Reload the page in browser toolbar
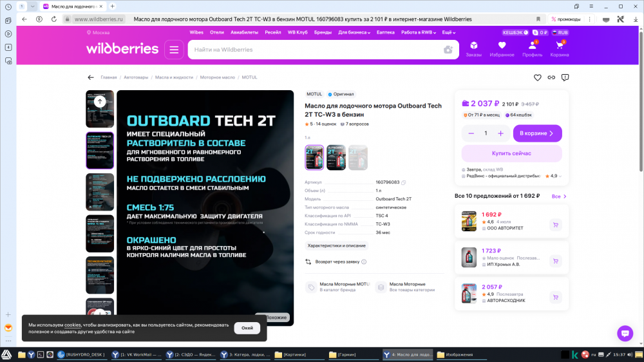 tap(54, 19)
